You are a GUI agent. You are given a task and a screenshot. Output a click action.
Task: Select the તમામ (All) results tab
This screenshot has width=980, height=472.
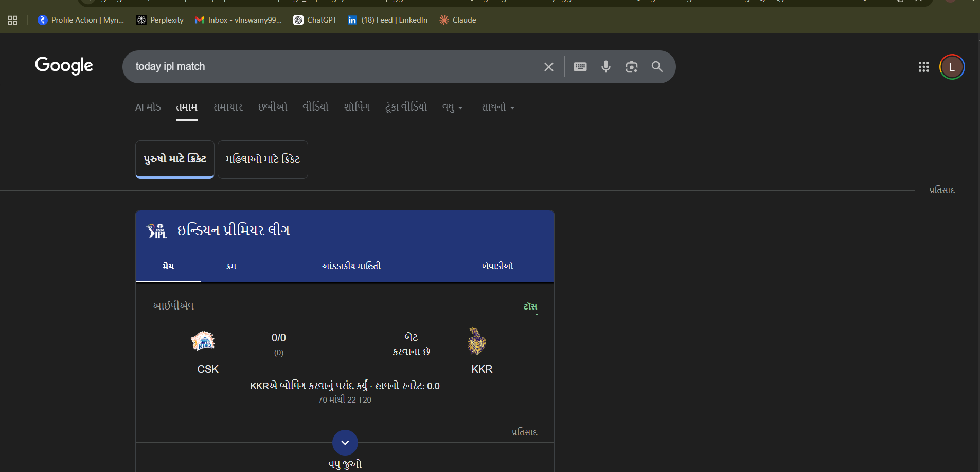(187, 107)
